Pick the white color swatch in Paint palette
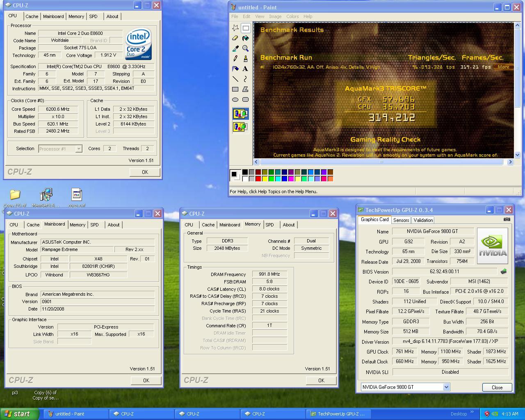525x420 pixels. pyautogui.click(x=245, y=178)
